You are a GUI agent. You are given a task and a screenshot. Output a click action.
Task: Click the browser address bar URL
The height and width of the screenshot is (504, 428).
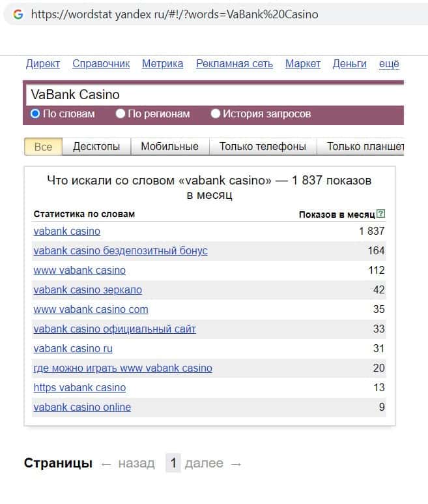coord(175,14)
